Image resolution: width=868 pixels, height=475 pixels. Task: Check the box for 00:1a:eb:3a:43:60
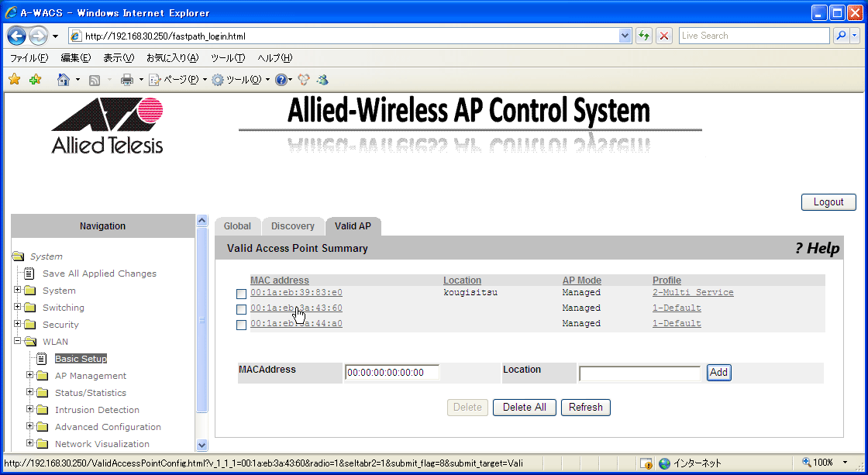coord(241,309)
